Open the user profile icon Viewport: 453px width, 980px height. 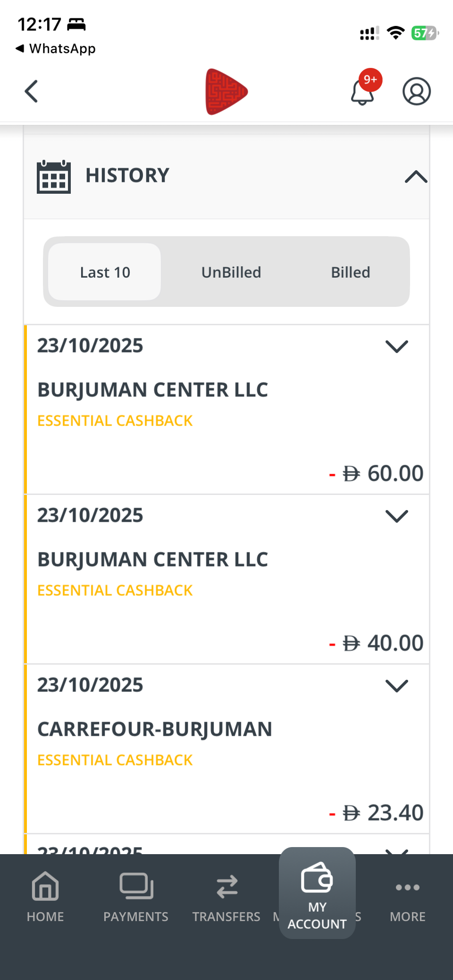tap(416, 91)
